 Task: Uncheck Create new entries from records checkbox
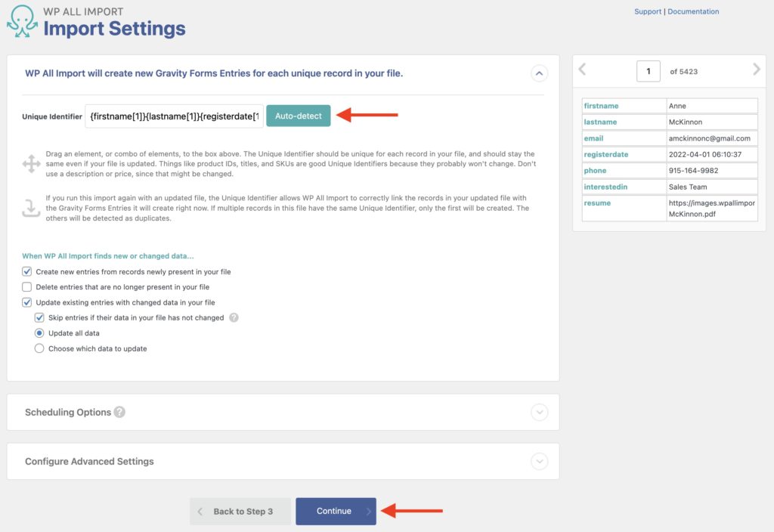click(x=27, y=271)
